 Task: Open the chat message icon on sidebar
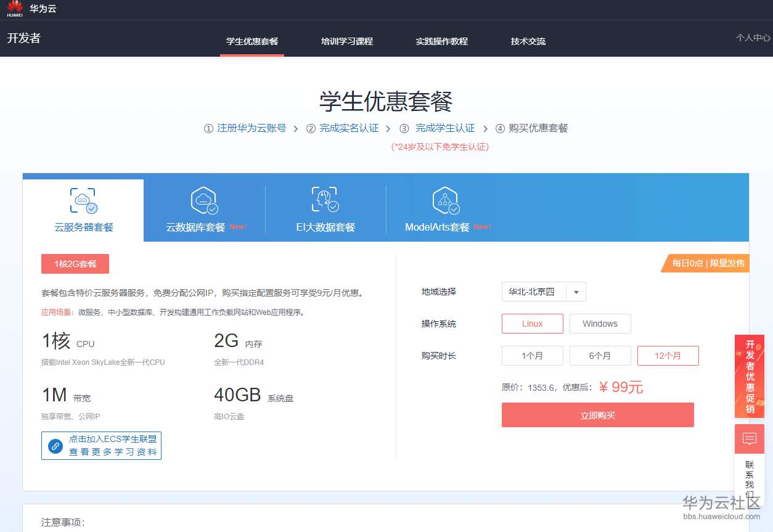pyautogui.click(x=750, y=439)
